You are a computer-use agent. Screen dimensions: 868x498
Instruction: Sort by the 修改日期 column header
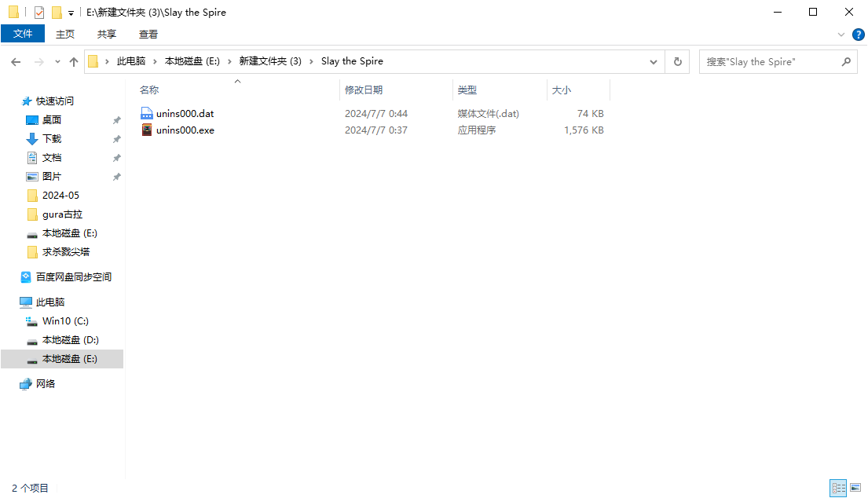tap(364, 90)
